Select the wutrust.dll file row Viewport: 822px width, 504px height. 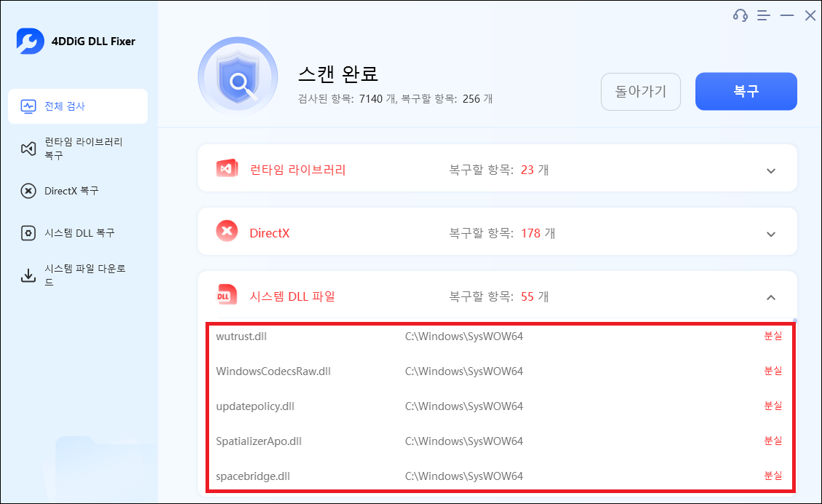pyautogui.click(x=501, y=336)
